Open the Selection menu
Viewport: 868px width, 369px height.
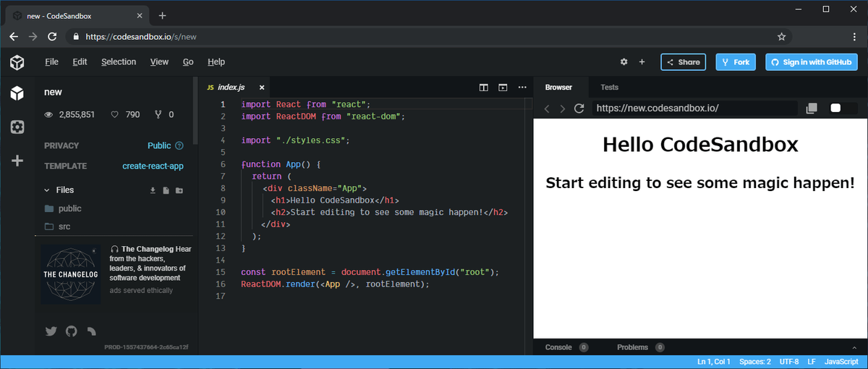119,62
